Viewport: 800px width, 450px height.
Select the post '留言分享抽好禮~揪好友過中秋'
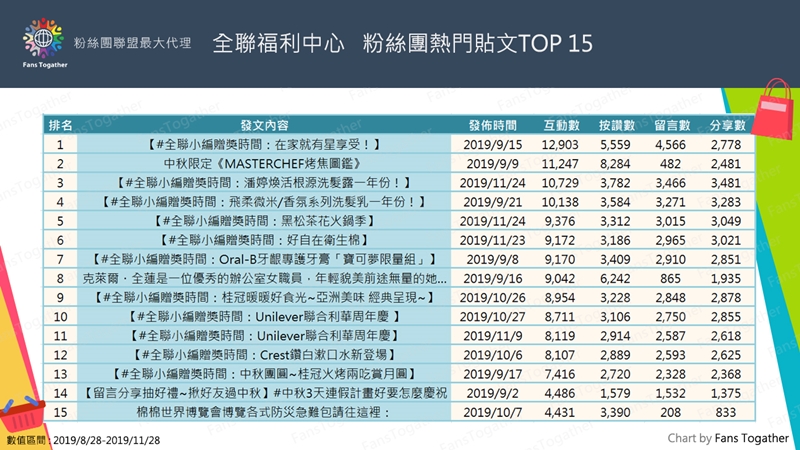click(264, 393)
